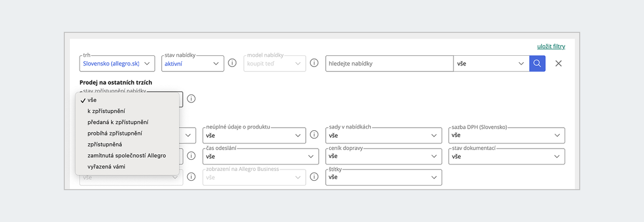Expand the stav dokumentací dropdown
Viewport: 644px width, 222px height.
click(x=507, y=156)
